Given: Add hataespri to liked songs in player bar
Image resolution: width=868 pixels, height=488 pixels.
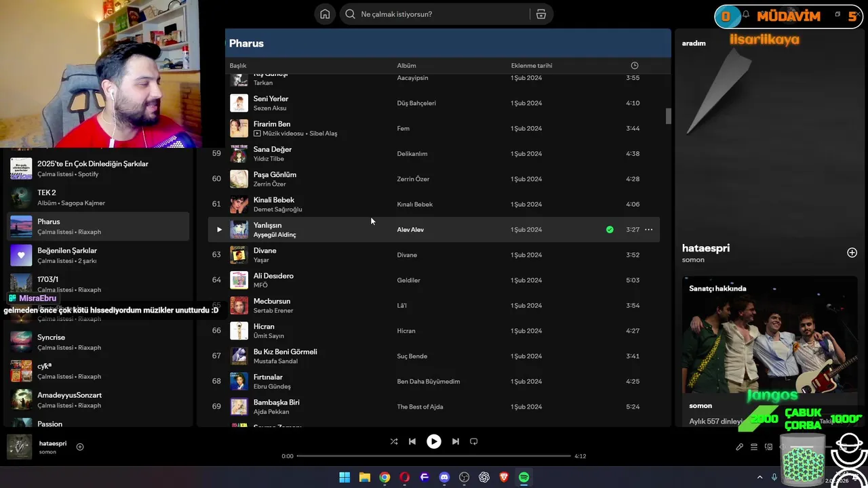Looking at the screenshot, I should click(80, 447).
